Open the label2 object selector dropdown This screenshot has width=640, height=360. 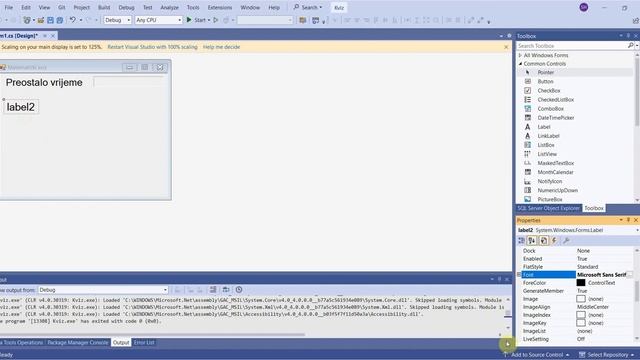click(637, 230)
